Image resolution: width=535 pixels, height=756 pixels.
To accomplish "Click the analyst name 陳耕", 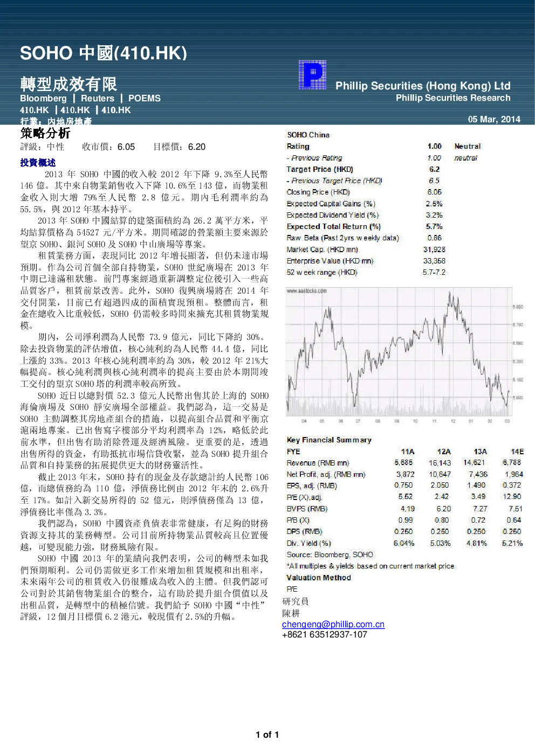I will (291, 613).
